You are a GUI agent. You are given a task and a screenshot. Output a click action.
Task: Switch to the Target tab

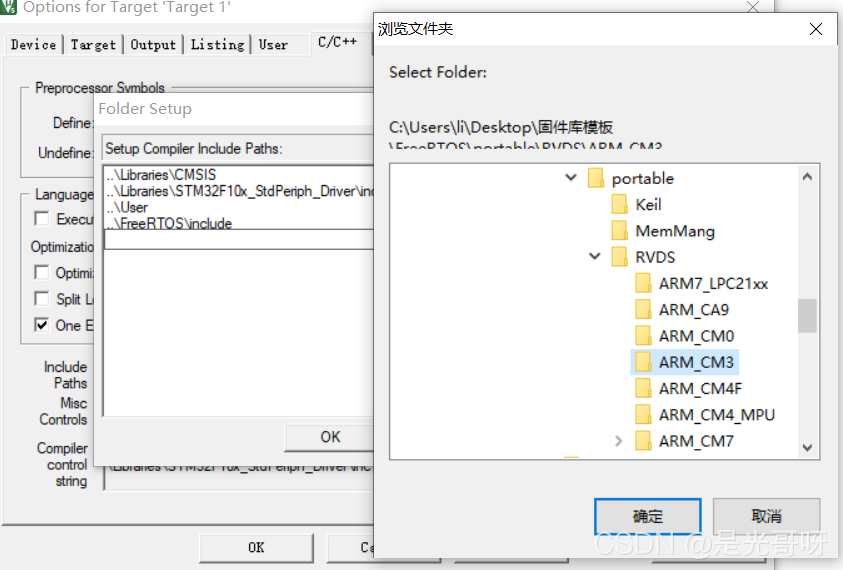93,45
